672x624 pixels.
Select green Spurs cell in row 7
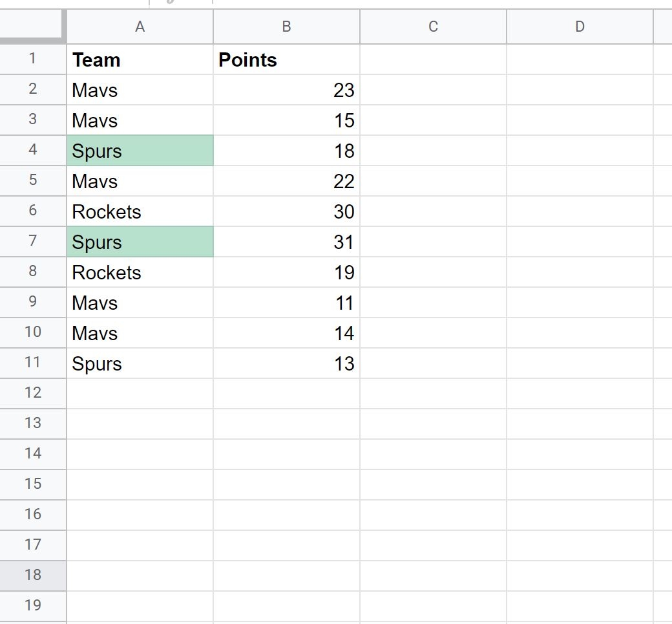(x=140, y=242)
